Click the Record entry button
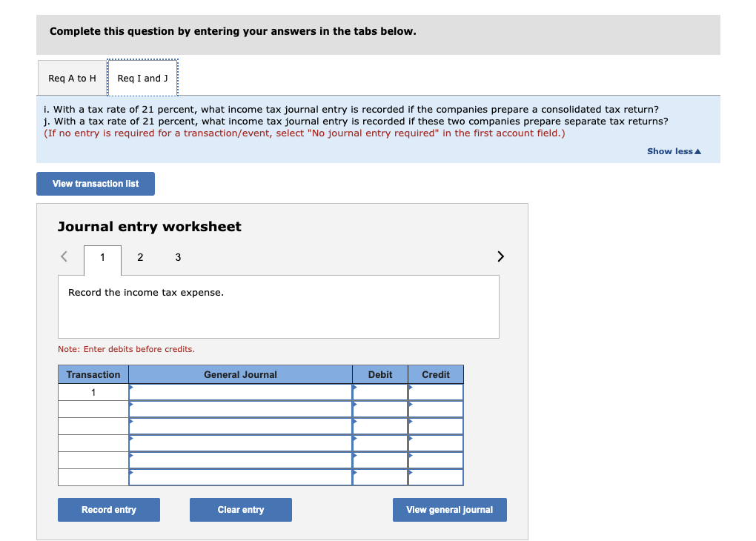The width and height of the screenshot is (756, 541). pyautogui.click(x=109, y=510)
